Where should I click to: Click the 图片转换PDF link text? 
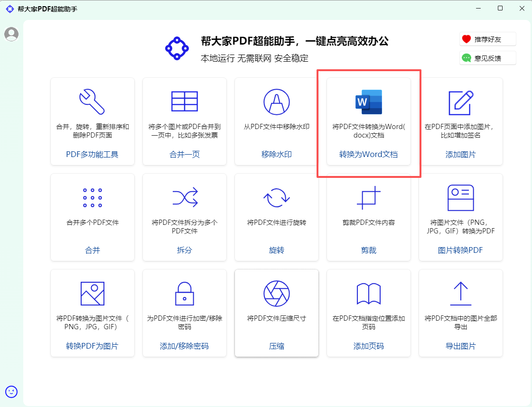point(460,250)
